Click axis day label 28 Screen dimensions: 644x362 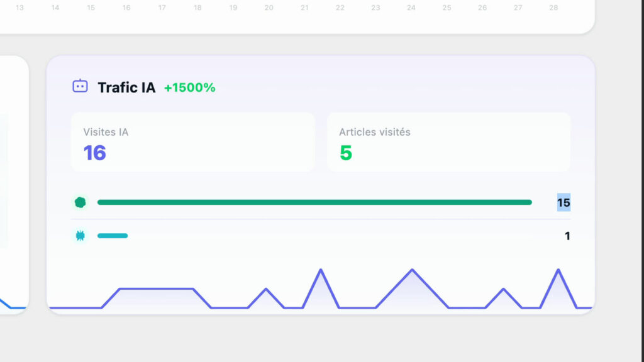pyautogui.click(x=553, y=8)
